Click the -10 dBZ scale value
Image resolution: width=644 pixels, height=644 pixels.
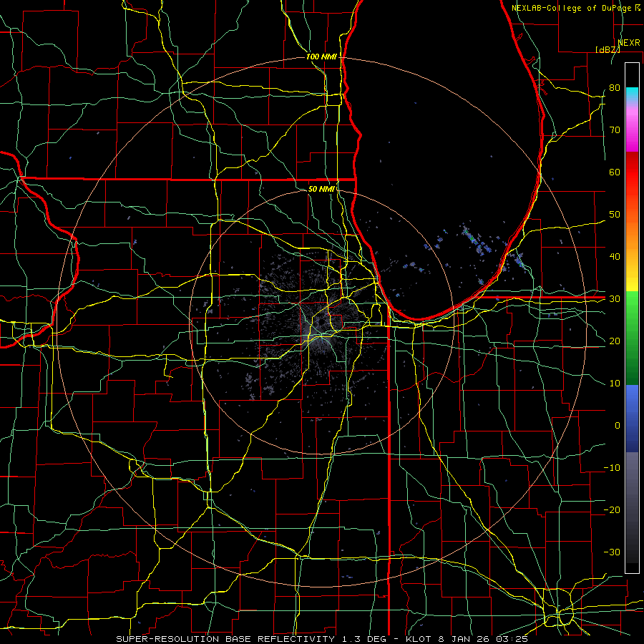(x=612, y=468)
